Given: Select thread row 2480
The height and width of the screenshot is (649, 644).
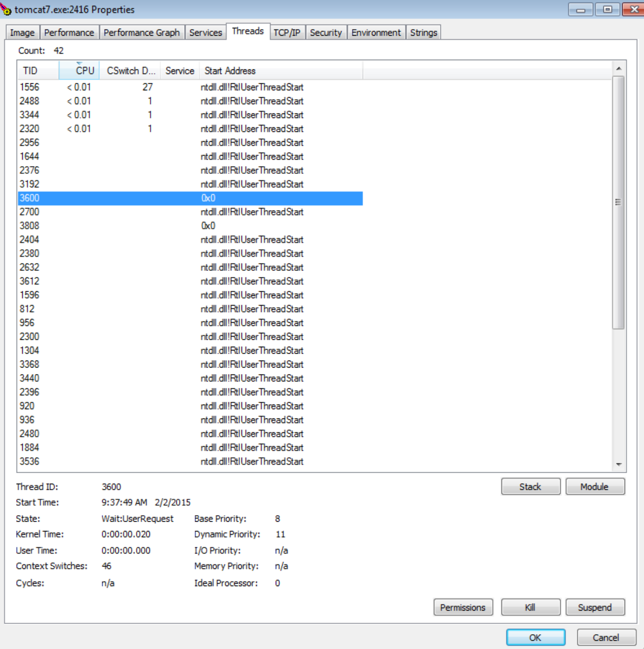Looking at the screenshot, I should (190, 434).
